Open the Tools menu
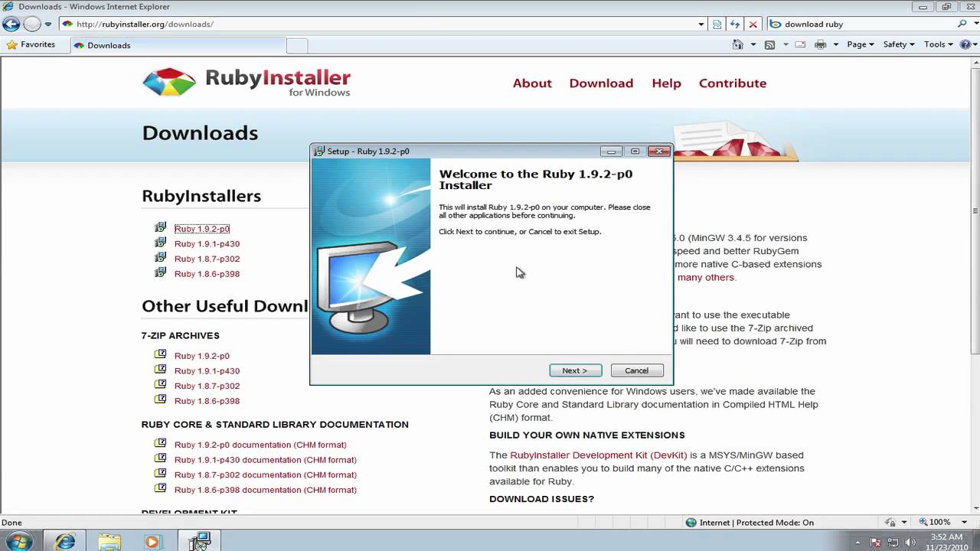This screenshot has width=980, height=551. click(938, 44)
